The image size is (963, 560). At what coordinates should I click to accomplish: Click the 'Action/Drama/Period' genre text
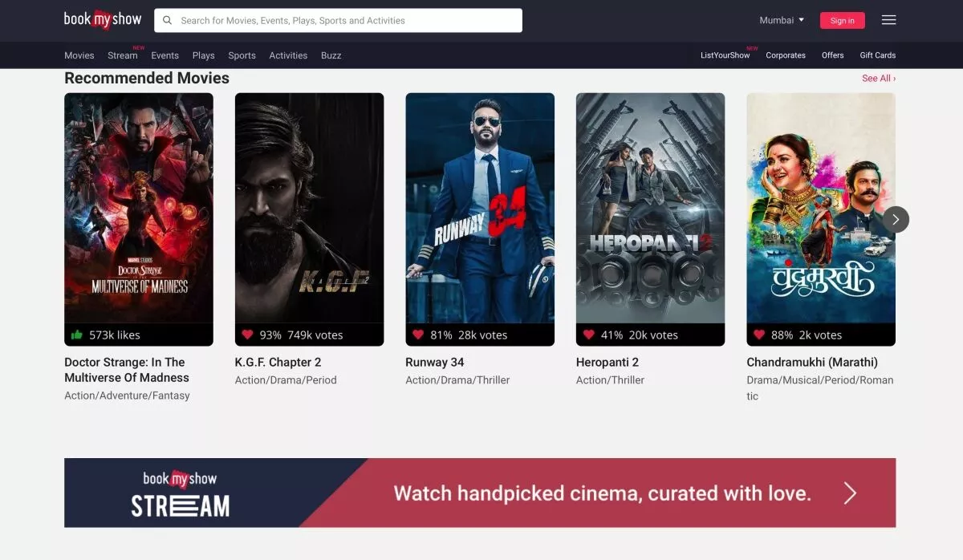pos(286,380)
